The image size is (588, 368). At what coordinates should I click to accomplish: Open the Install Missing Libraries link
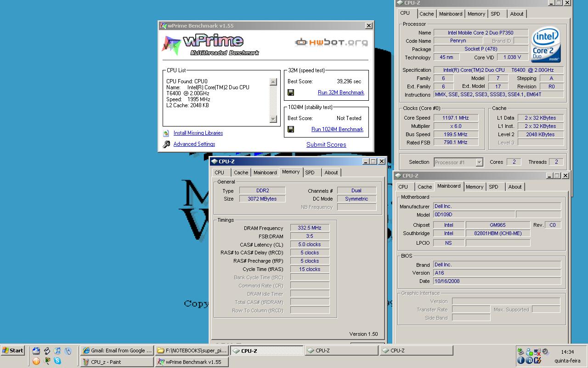(x=198, y=133)
